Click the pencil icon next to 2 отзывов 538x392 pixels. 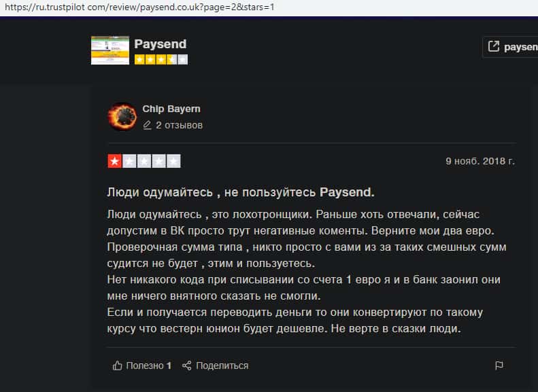click(147, 125)
